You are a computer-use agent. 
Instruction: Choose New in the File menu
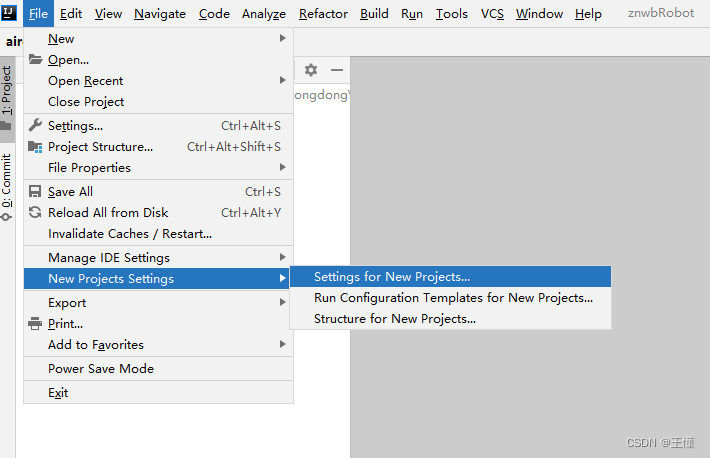click(158, 39)
